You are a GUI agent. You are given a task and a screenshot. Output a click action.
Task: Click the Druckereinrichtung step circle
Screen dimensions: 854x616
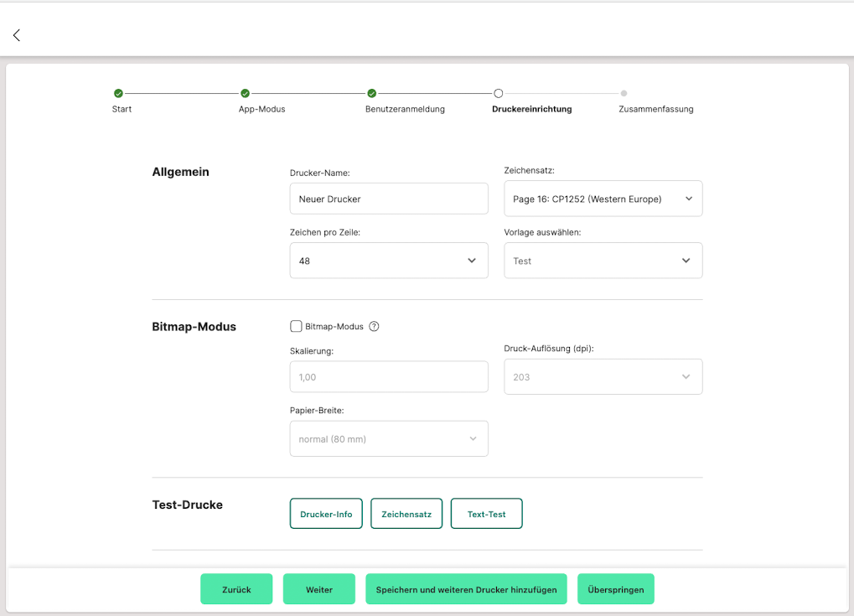point(498,94)
